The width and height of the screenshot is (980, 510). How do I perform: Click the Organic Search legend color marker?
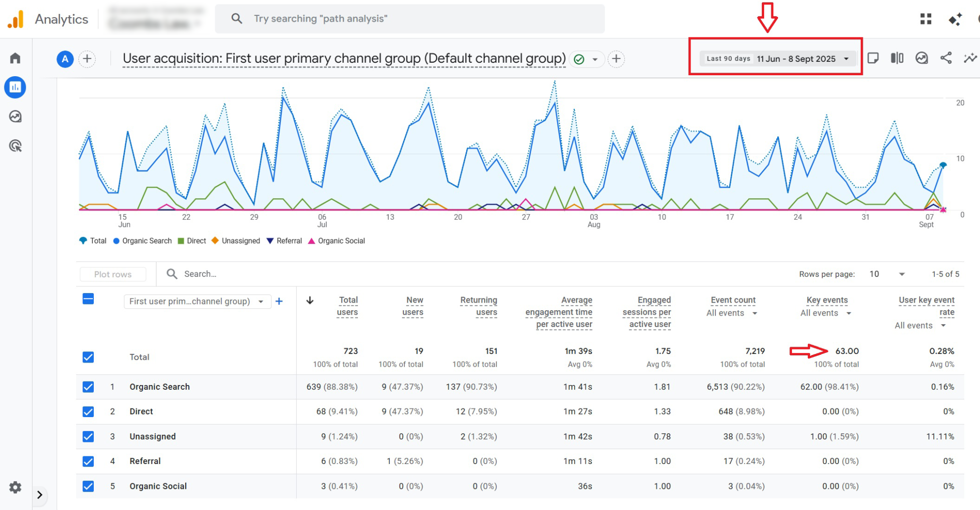click(116, 241)
